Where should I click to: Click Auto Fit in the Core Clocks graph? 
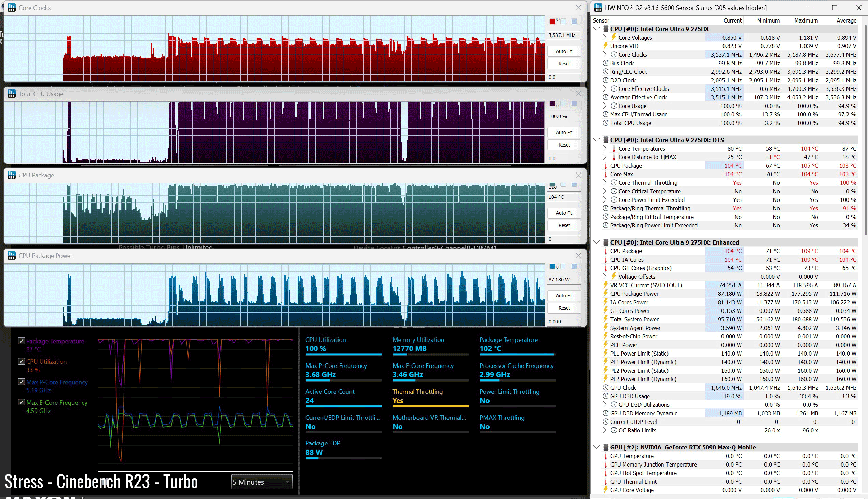pyautogui.click(x=564, y=51)
